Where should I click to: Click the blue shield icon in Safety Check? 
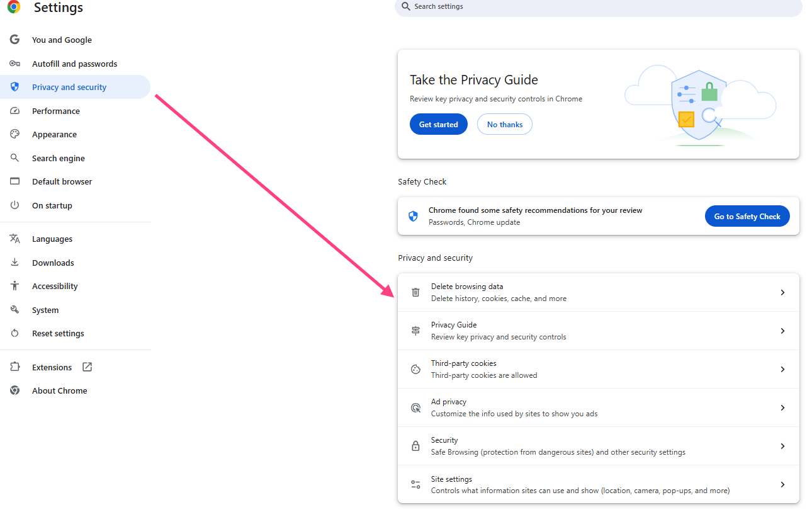(413, 216)
